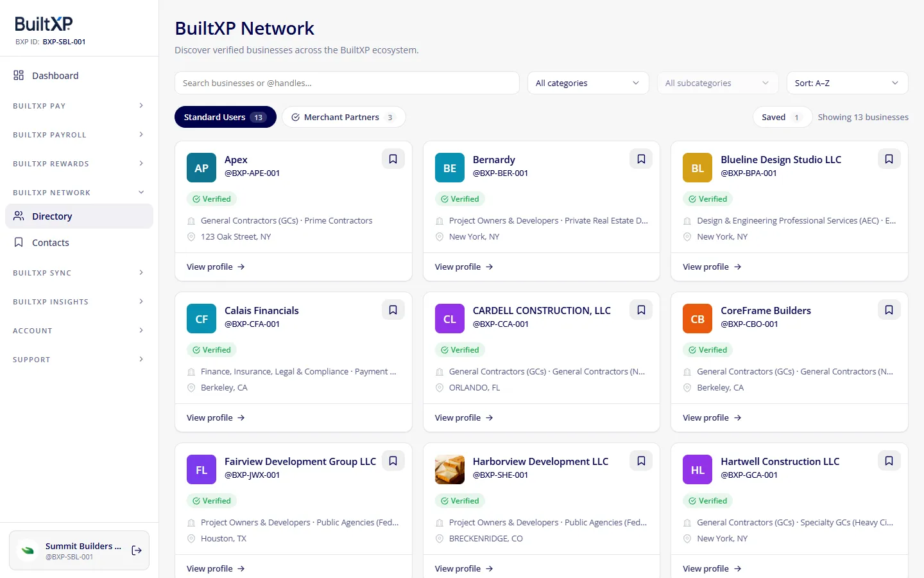Collapse the BuiltXP Network section
The image size is (924, 578).
click(x=79, y=193)
